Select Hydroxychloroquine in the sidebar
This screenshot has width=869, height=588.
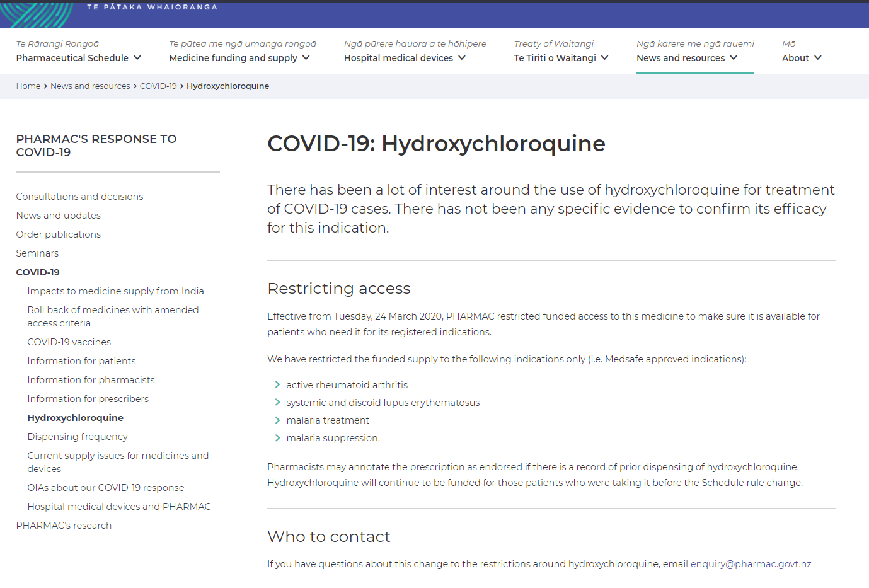point(76,418)
